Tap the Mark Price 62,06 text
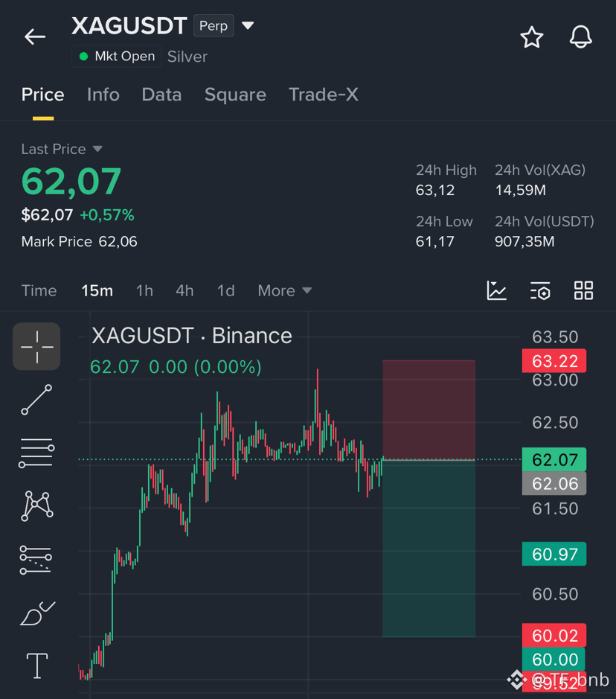Screen dimensions: 616x699 coord(80,242)
